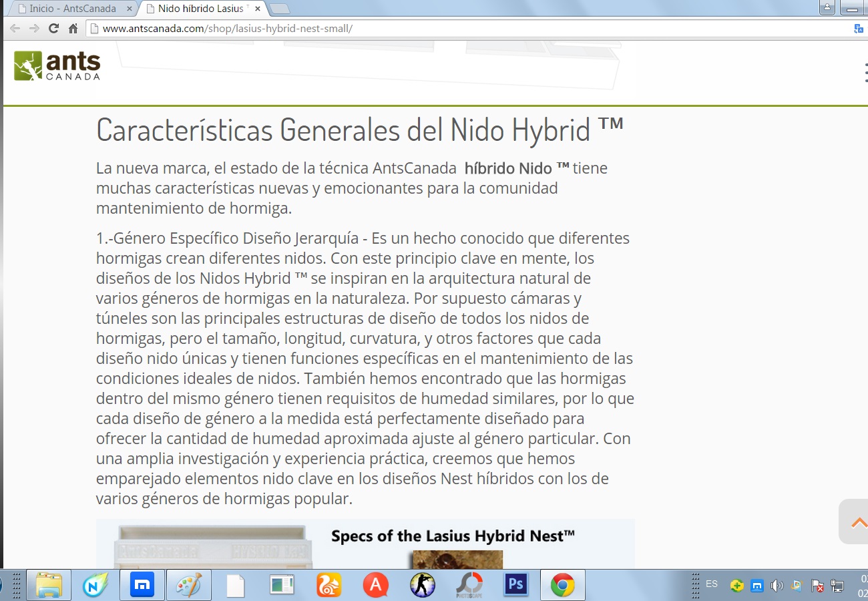Click the ES language indicator
The image size is (868, 601).
point(712,584)
